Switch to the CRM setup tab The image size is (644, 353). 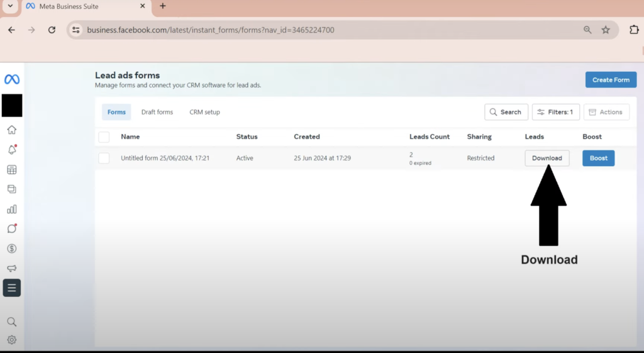(x=204, y=112)
